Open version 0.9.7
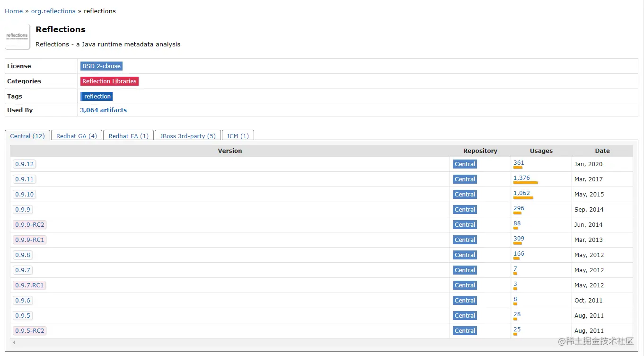 [23, 270]
